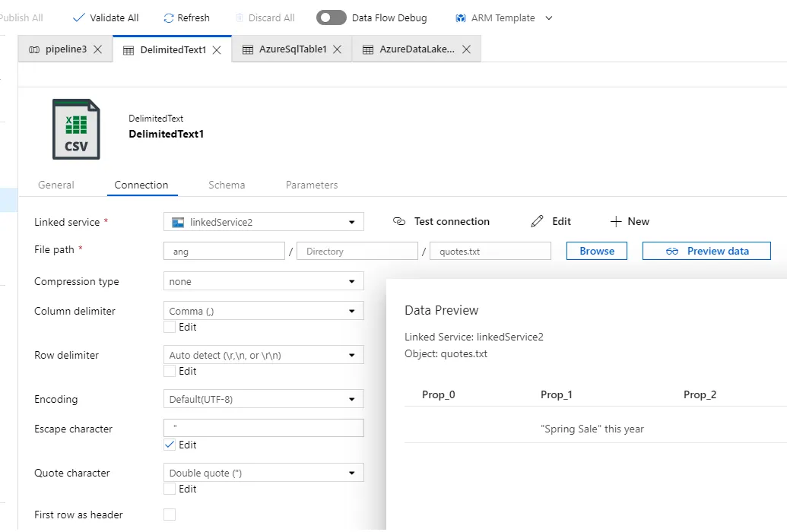787x532 pixels.
Task: Check Edit box under Column delimiter
Action: (170, 328)
